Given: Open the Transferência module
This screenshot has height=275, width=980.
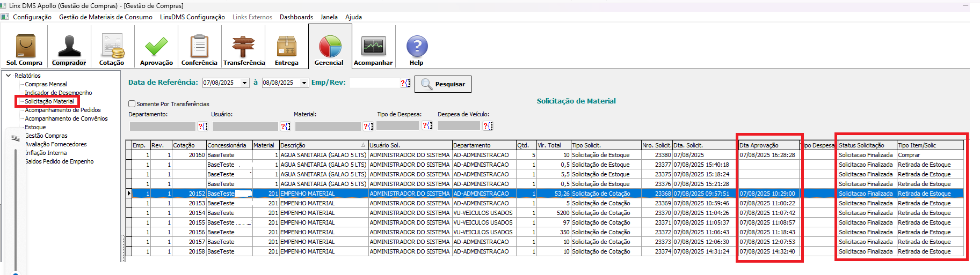Looking at the screenshot, I should 244,50.
